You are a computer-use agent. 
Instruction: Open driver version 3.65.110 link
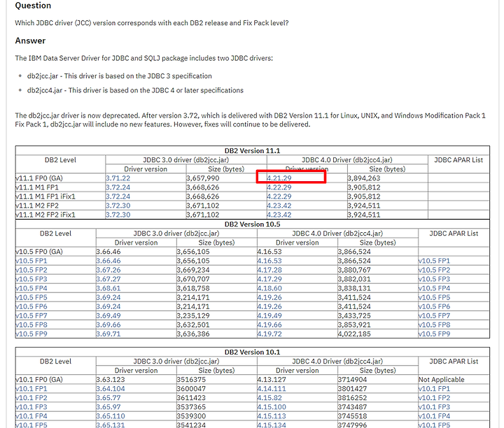point(111,416)
